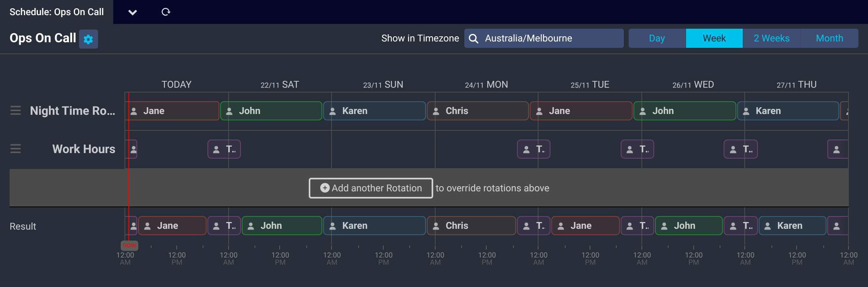868x287 pixels.
Task: Click the 24/11 MON date header
Action: click(486, 85)
